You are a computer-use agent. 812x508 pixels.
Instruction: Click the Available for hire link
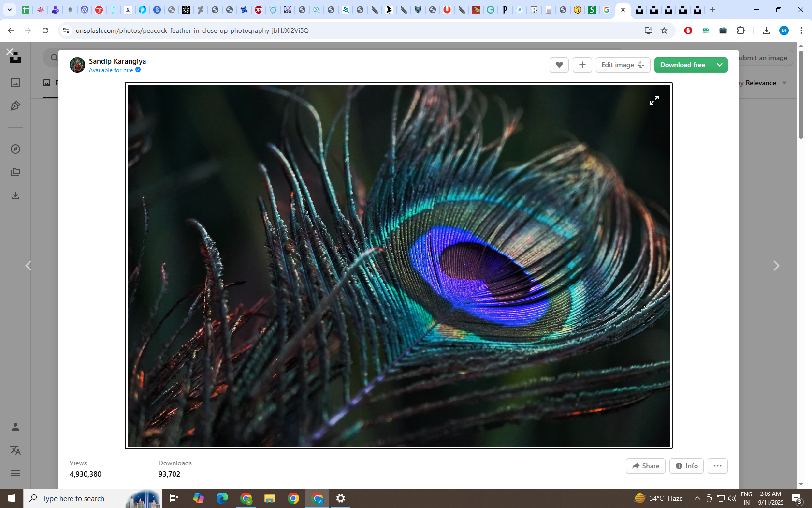coord(111,70)
